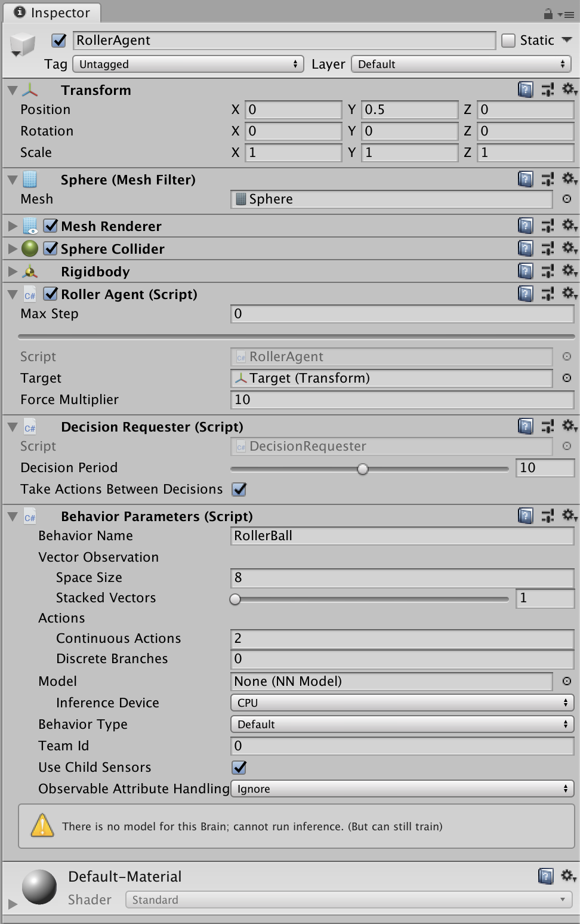Click the presets icon on Behavior Parameters
Image resolution: width=580 pixels, height=924 pixels.
click(548, 515)
